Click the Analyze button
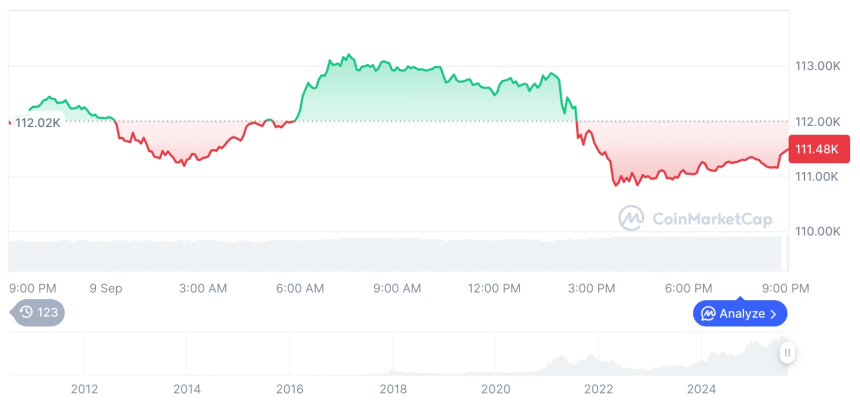The height and width of the screenshot is (401, 860). [740, 313]
